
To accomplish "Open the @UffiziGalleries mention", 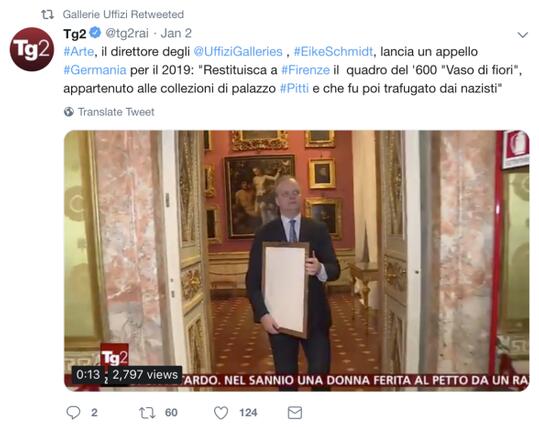I will click(x=238, y=52).
